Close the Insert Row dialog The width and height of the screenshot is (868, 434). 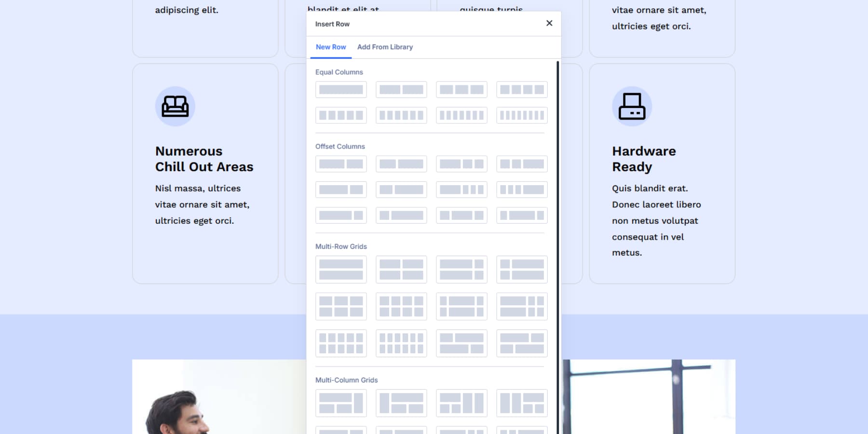(549, 23)
